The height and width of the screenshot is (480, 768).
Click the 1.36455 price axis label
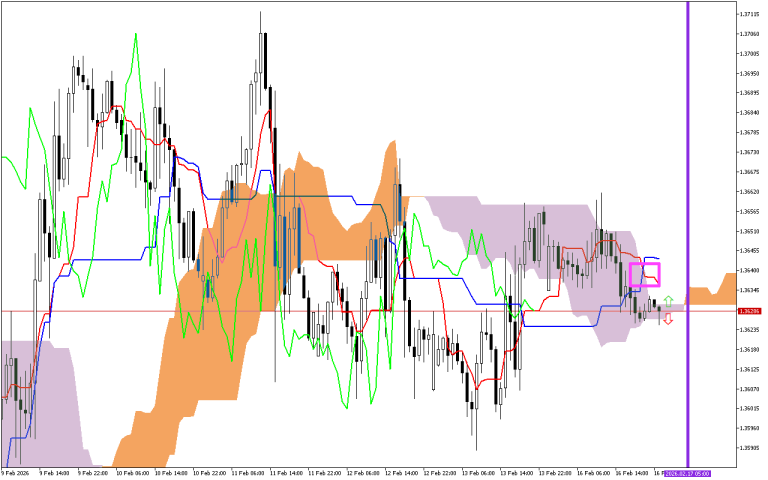[750, 251]
